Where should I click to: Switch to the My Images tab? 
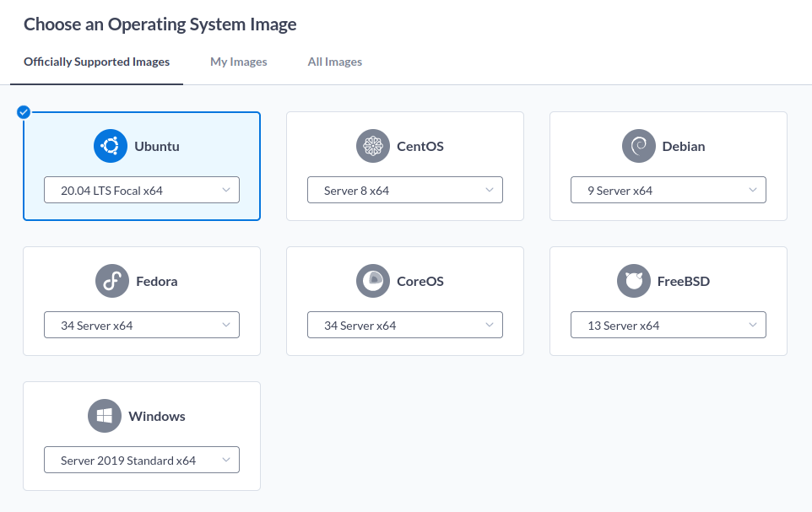click(239, 62)
